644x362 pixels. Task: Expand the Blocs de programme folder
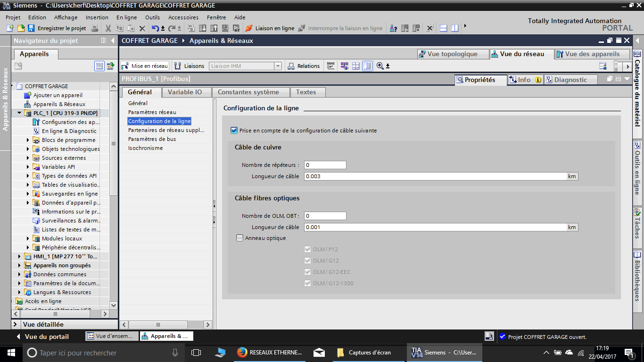pos(28,140)
